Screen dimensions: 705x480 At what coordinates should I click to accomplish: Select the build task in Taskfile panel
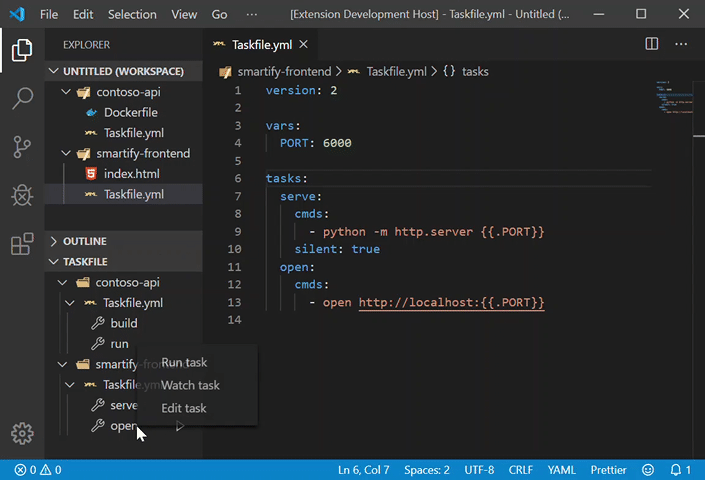(x=124, y=323)
